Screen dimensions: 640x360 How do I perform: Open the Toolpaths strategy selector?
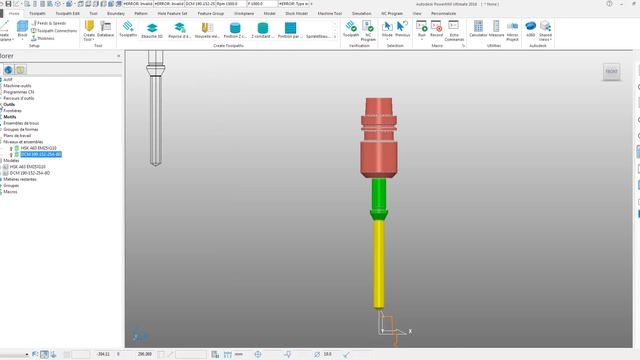(128, 29)
